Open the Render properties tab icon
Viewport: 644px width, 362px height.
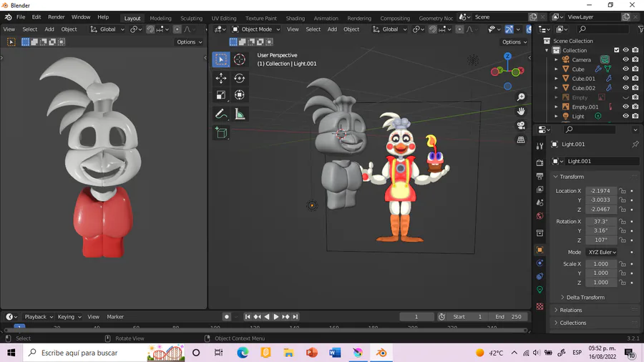[540, 162]
